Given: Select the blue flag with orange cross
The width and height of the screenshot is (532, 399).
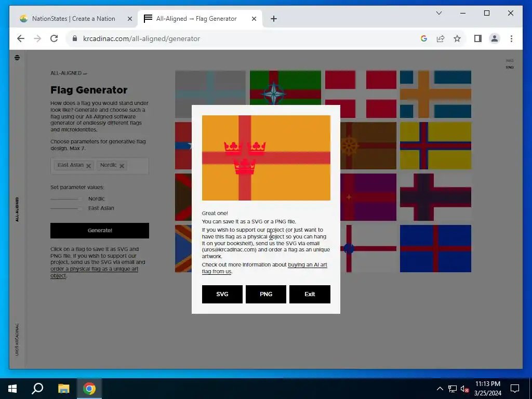Looking at the screenshot, I should [x=436, y=94].
